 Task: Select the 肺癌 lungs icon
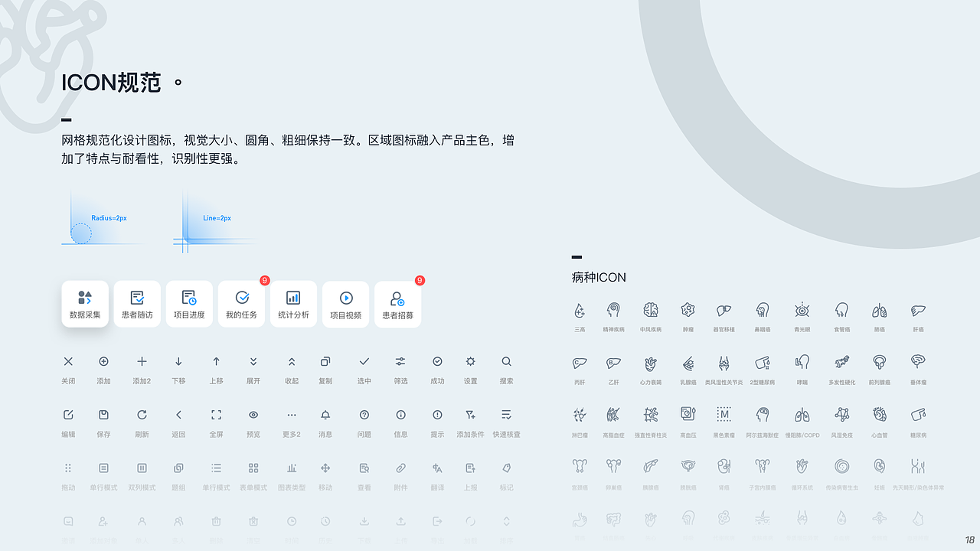[x=879, y=310]
